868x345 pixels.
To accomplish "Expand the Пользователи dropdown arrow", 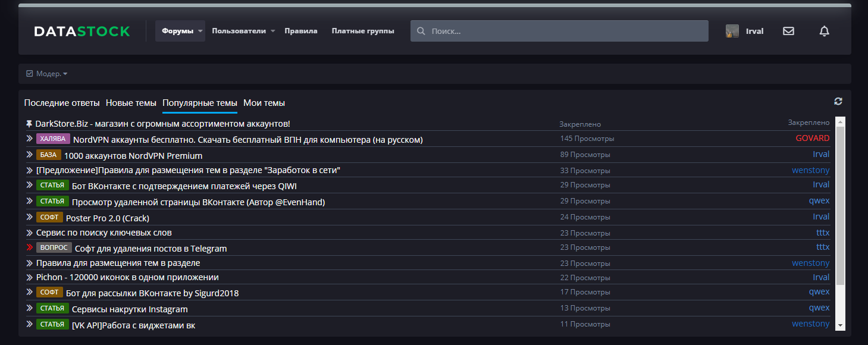I will [272, 31].
